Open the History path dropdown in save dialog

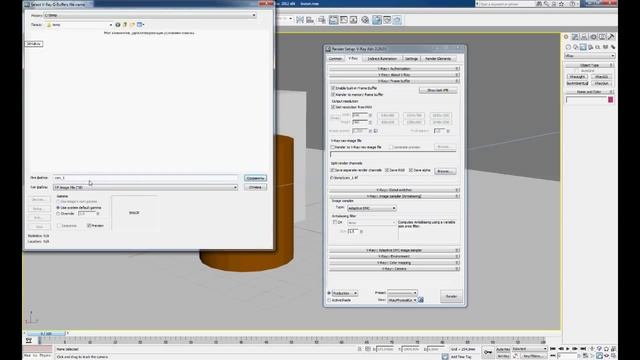click(x=150, y=15)
